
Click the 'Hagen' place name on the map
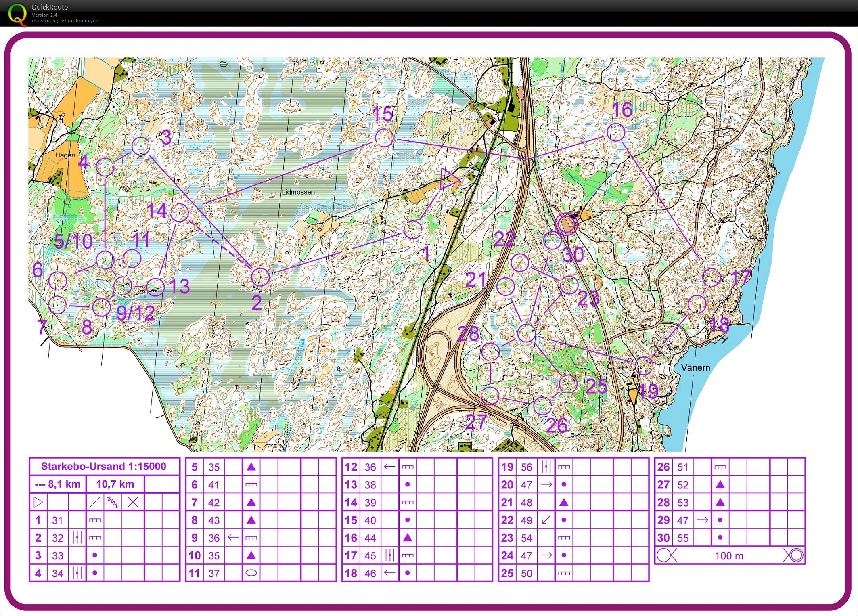[x=65, y=155]
